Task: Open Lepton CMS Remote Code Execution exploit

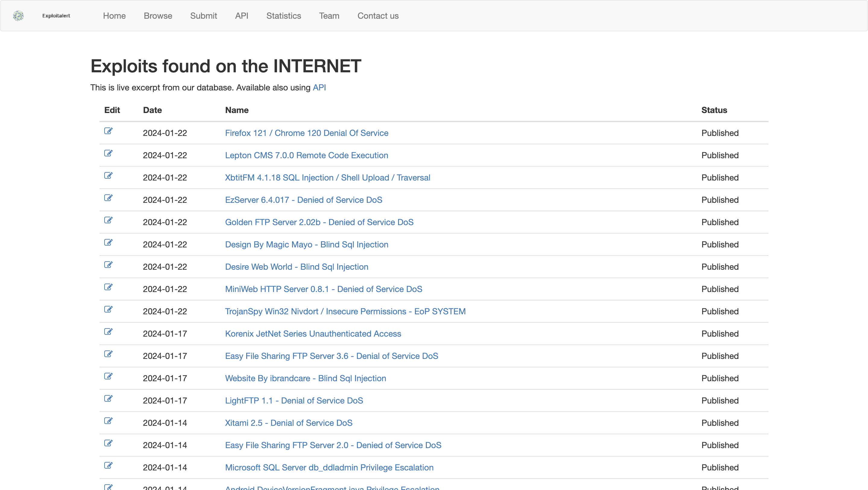Action: pyautogui.click(x=307, y=155)
